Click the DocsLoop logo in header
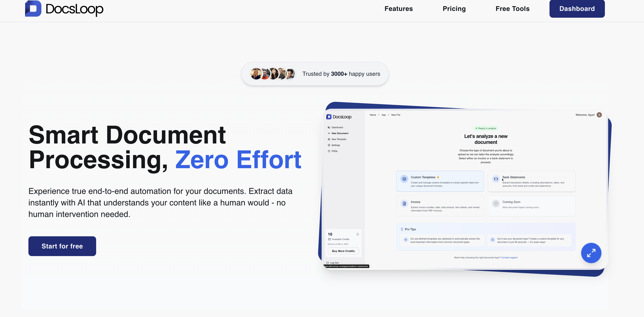 click(x=64, y=9)
